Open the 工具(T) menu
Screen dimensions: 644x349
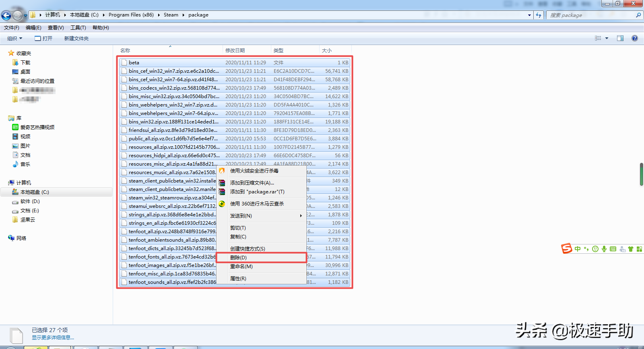(78, 28)
